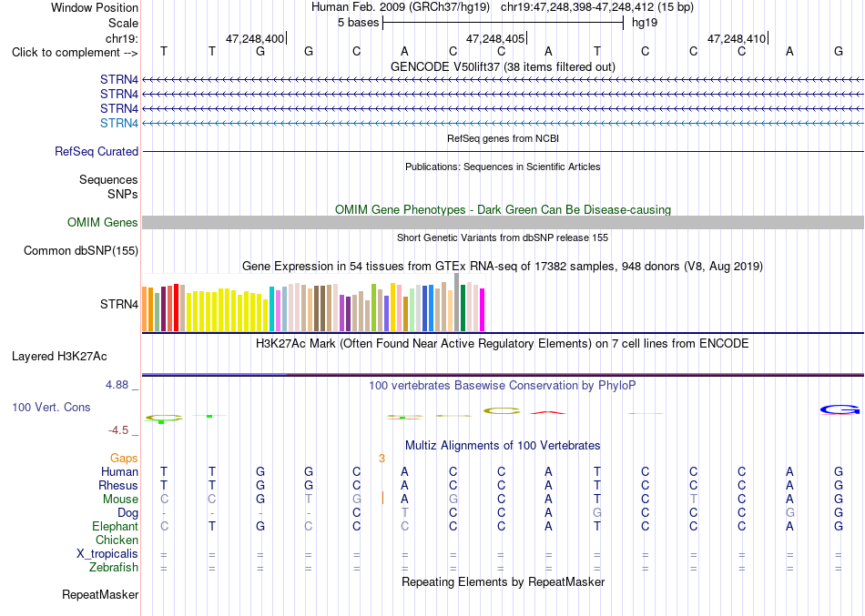Click the orange insertion mark in Mouse row
This screenshot has height=616, width=865.
coord(382,498)
